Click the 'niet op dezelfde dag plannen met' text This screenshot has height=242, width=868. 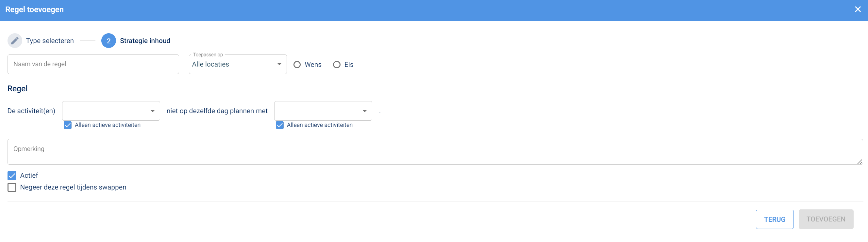(217, 111)
